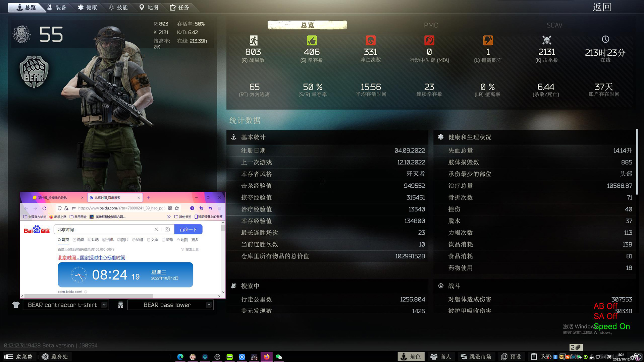The image size is (644, 362).
Task: Bookmark page with the star icon
Action: coord(177,208)
